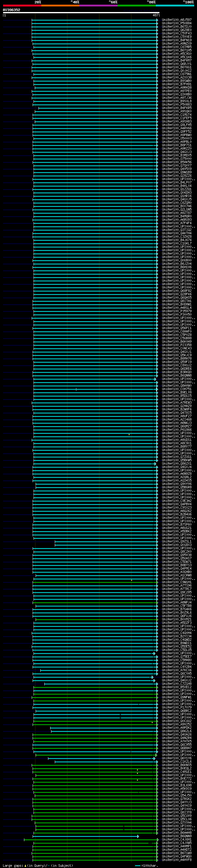Select hit label UniRef100_B7FH91
Viewport: 197px width, 868px height.
coord(176,84)
